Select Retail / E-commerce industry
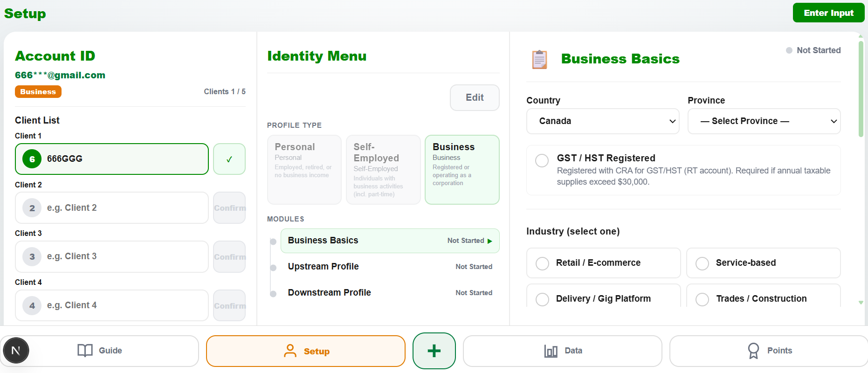 [x=542, y=263]
